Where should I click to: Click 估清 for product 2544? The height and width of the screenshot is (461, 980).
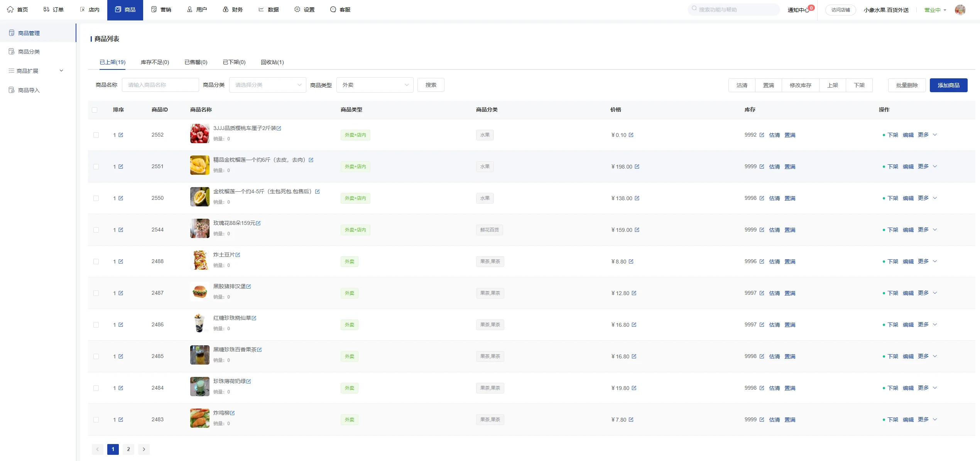pyautogui.click(x=774, y=230)
